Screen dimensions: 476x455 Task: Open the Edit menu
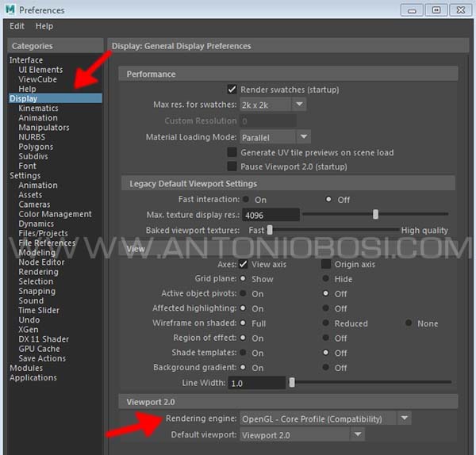click(17, 26)
